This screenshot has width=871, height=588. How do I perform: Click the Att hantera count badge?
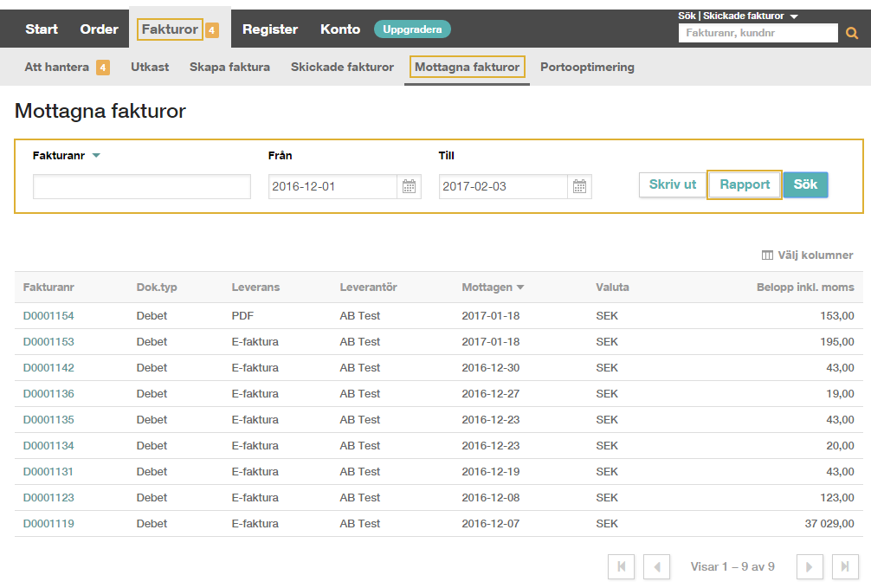103,68
